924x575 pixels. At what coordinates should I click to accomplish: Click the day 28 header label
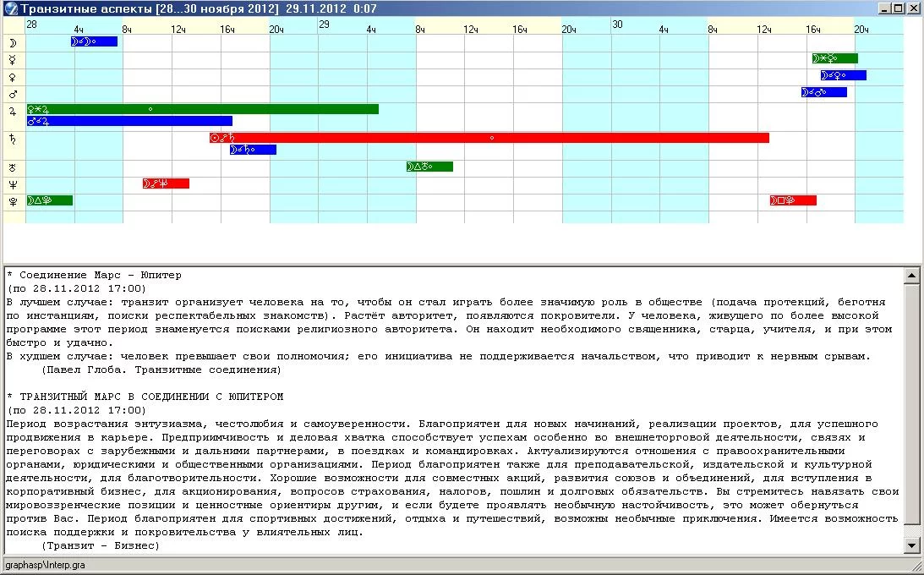(x=32, y=25)
